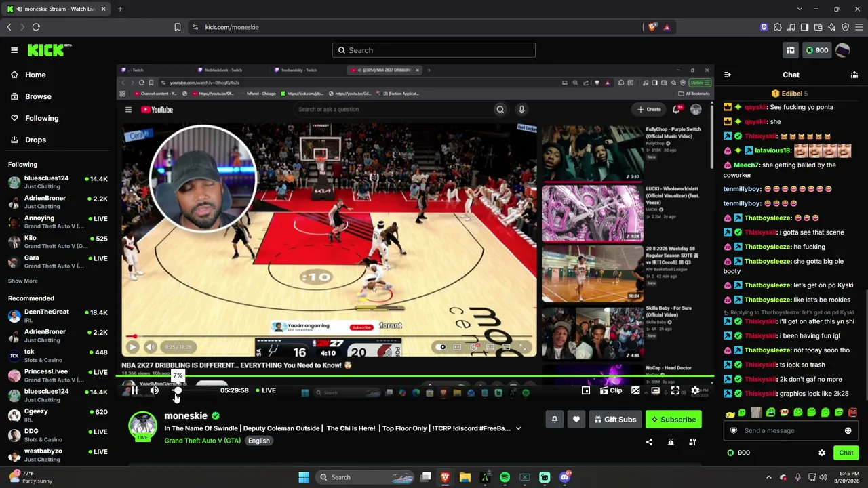The width and height of the screenshot is (868, 488).
Task: Toggle theater mode on the player
Action: 656,390
